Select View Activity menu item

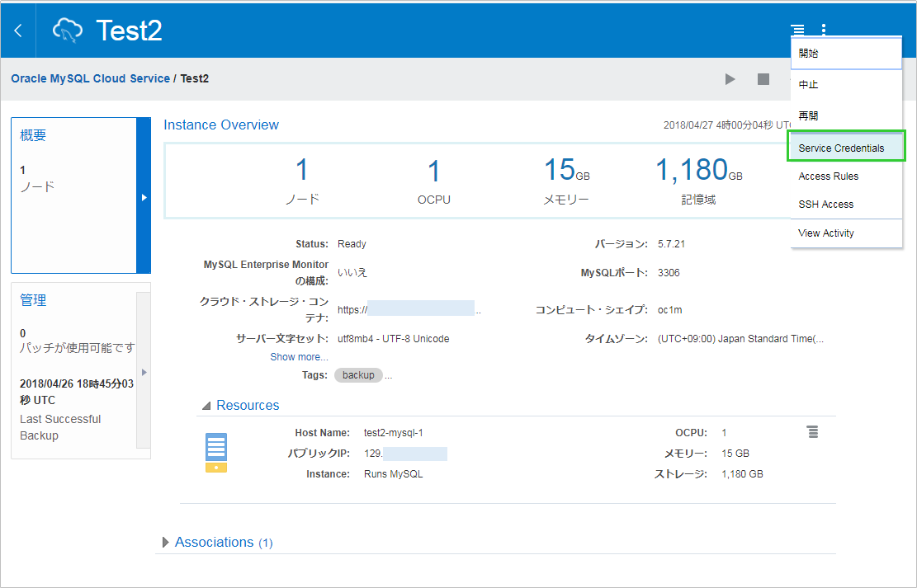pos(846,233)
